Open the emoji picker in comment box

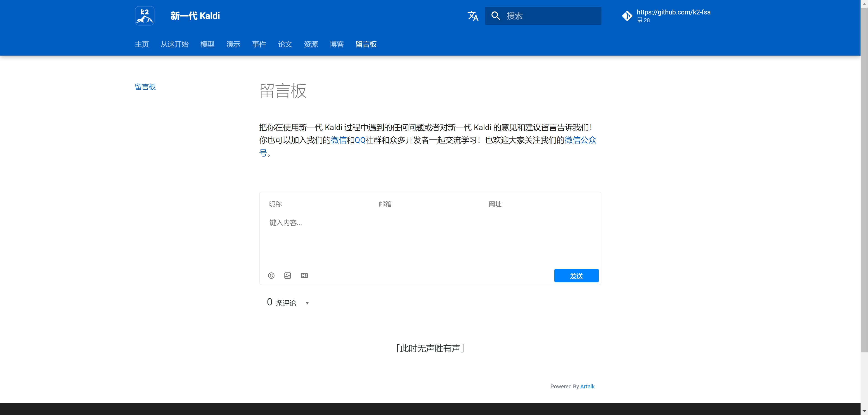pyautogui.click(x=271, y=276)
